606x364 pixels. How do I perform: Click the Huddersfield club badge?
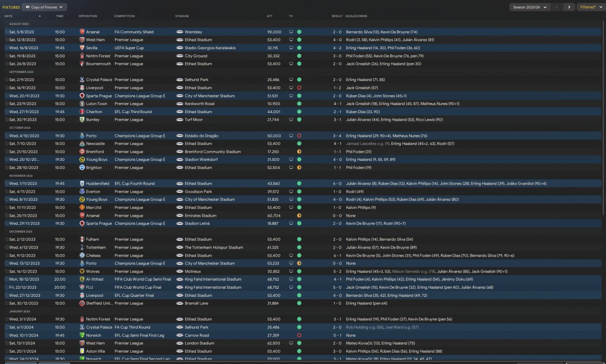82,184
